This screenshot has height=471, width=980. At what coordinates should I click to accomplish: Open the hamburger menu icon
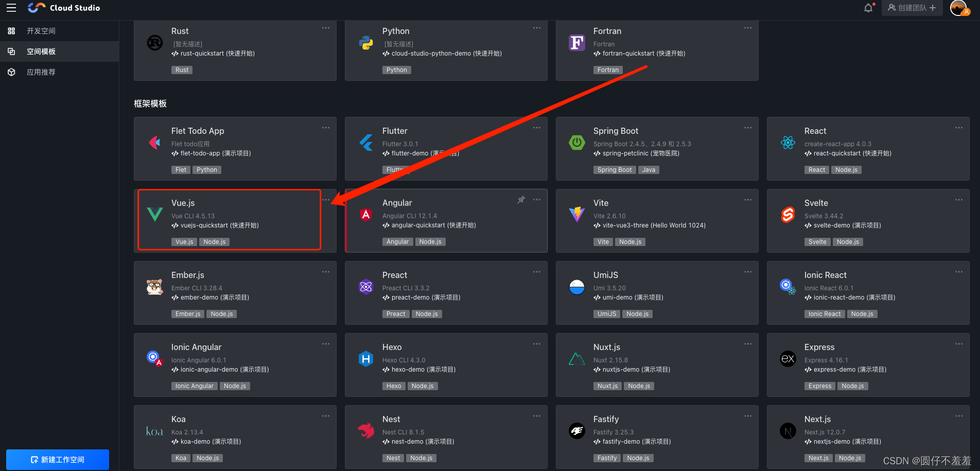point(11,8)
